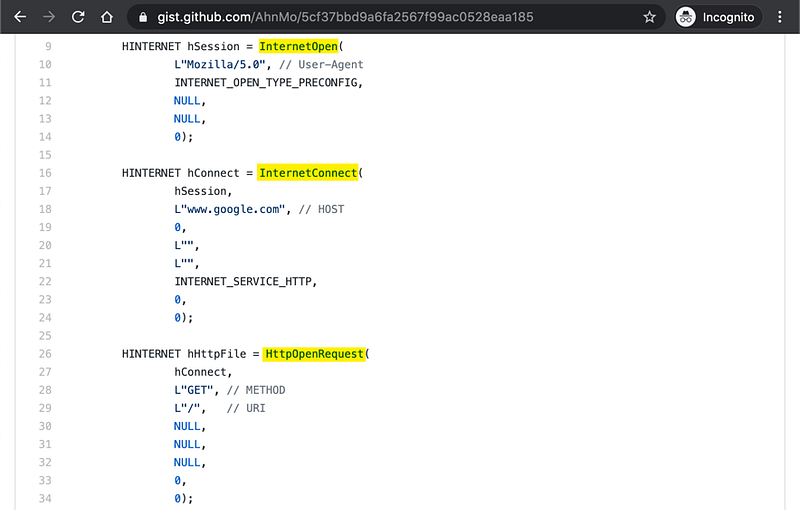Select line number 22
The height and width of the screenshot is (510, 800).
[x=45, y=282]
